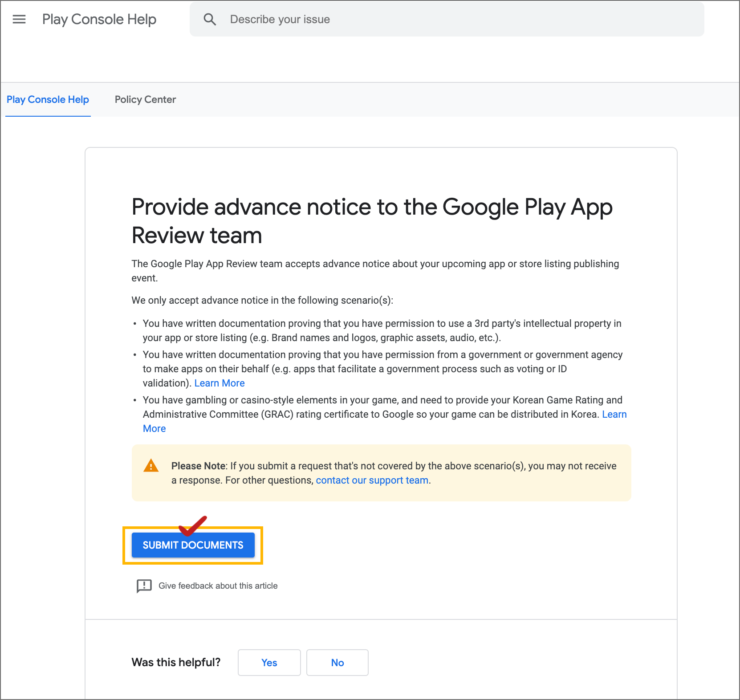740x700 pixels.
Task: Click the bold "Please Note" text
Action: [x=199, y=466]
